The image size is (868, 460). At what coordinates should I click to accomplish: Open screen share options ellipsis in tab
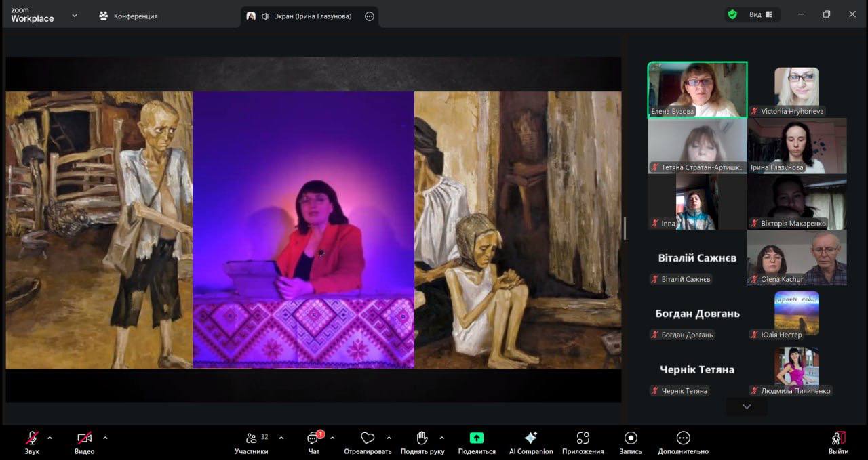pos(370,16)
